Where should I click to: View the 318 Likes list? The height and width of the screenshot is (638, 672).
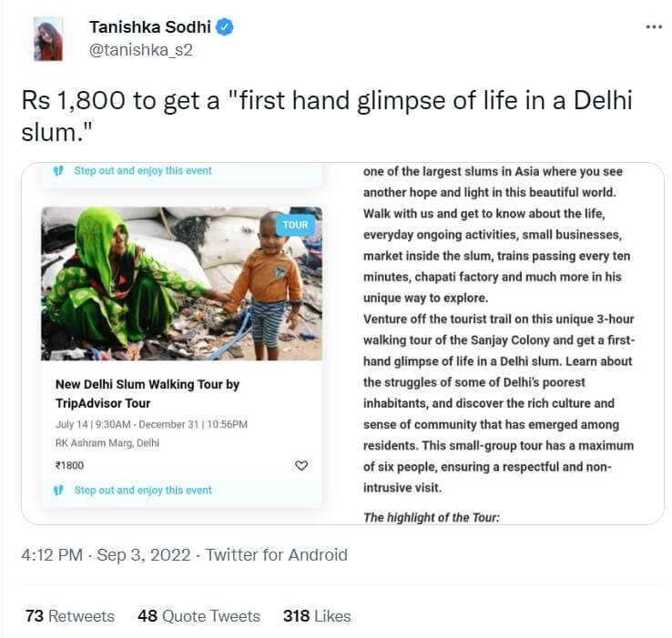click(x=317, y=616)
